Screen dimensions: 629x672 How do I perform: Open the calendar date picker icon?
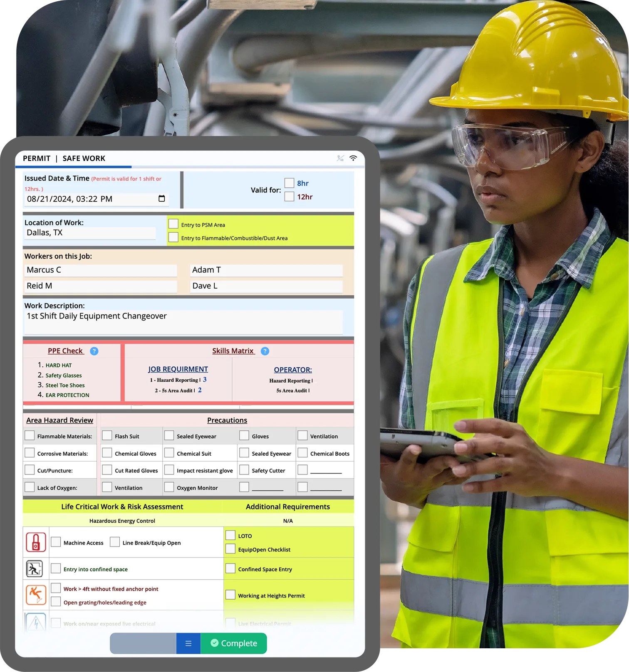[162, 199]
